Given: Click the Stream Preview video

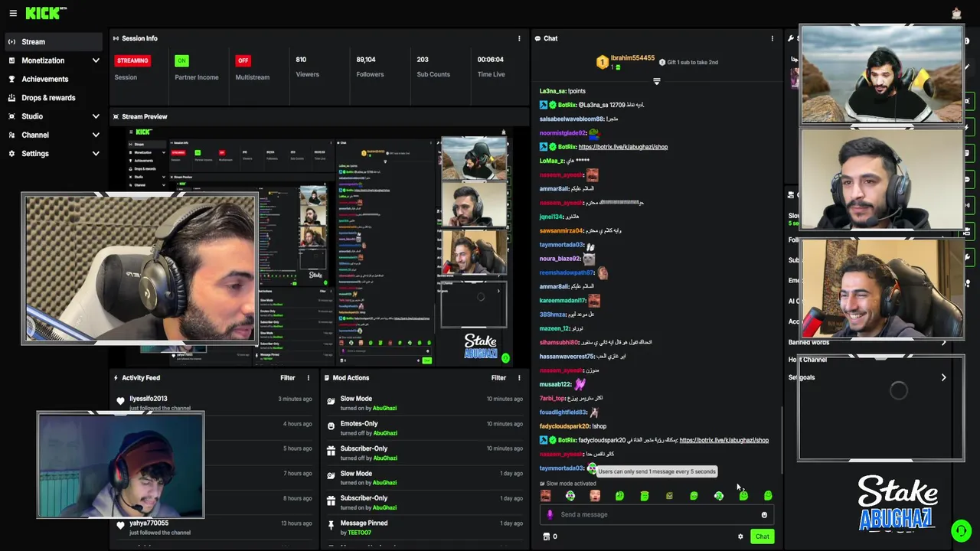Looking at the screenshot, I should (320, 245).
